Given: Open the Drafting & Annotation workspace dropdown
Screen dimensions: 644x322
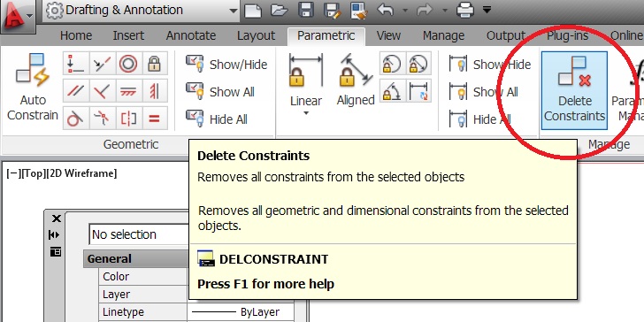Looking at the screenshot, I should [x=141, y=10].
